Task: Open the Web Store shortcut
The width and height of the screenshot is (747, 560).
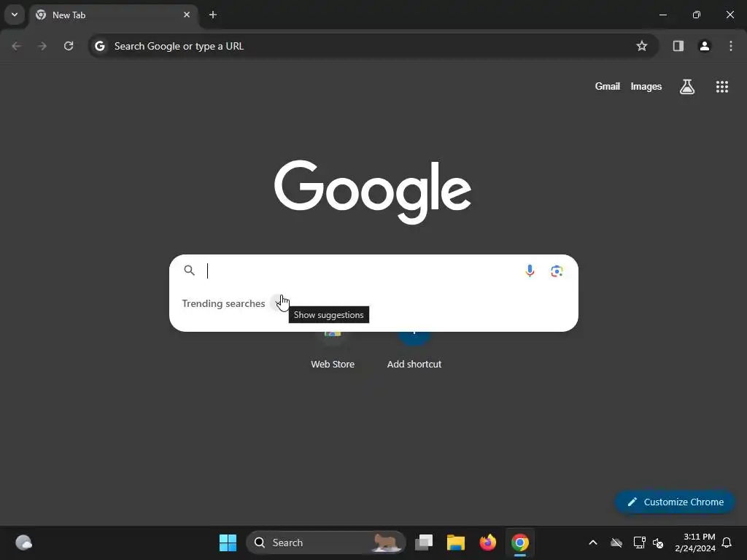Action: pyautogui.click(x=333, y=350)
